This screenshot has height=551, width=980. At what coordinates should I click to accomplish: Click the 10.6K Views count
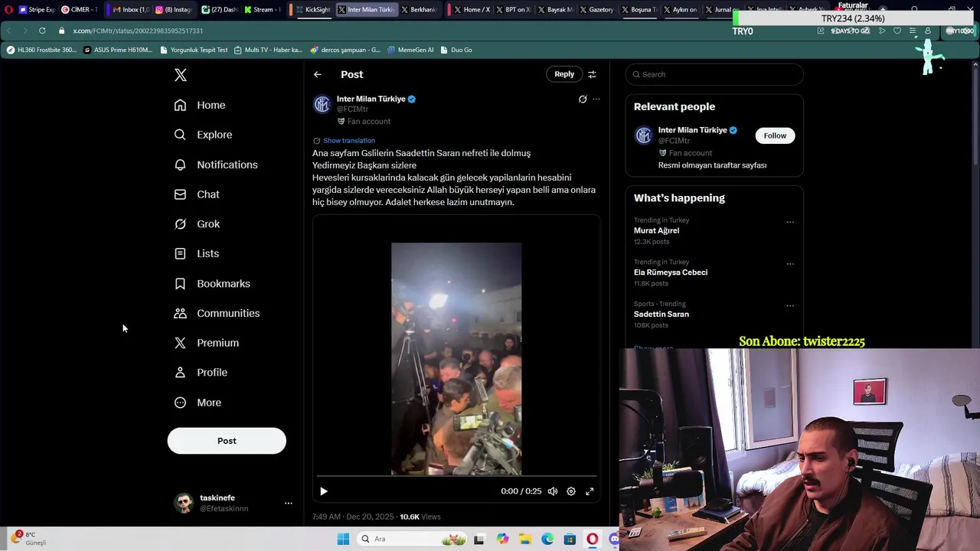420,517
